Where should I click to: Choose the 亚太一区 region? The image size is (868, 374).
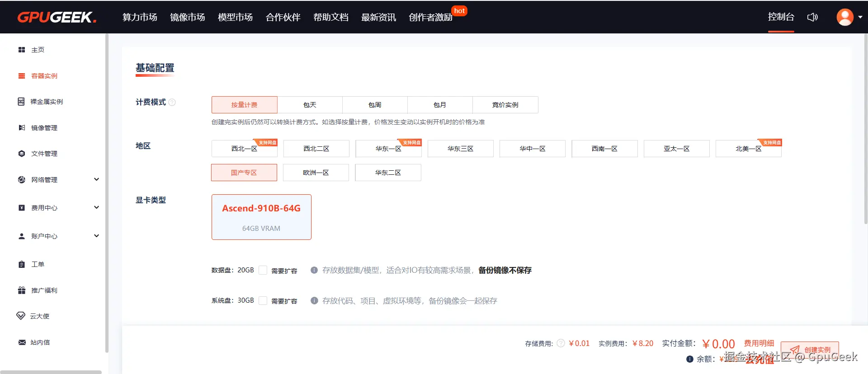pos(677,149)
